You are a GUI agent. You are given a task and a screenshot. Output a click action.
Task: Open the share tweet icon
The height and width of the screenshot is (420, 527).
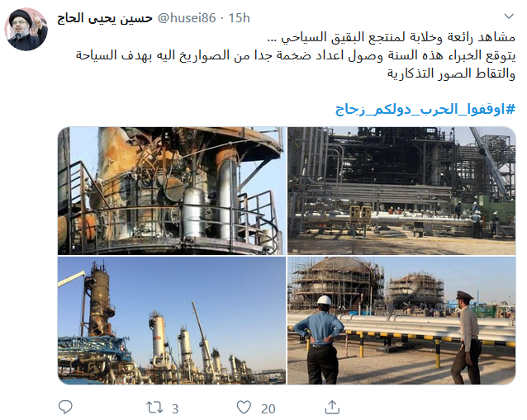pos(332,407)
